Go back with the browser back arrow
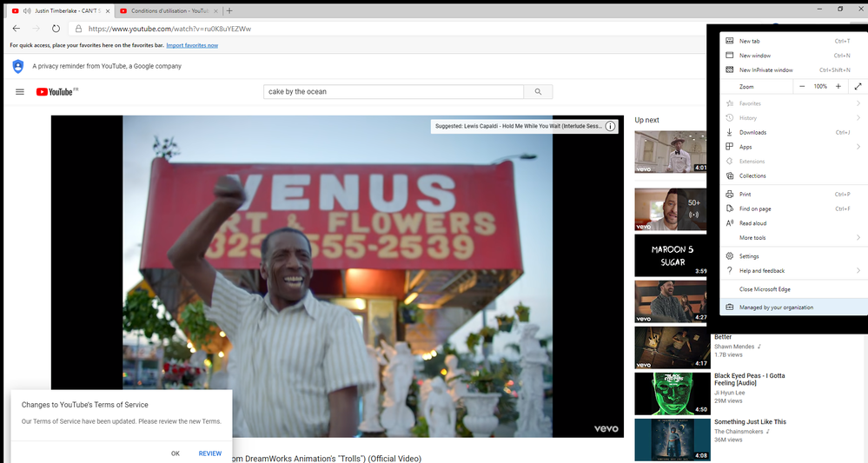868x463 pixels. click(16, 29)
